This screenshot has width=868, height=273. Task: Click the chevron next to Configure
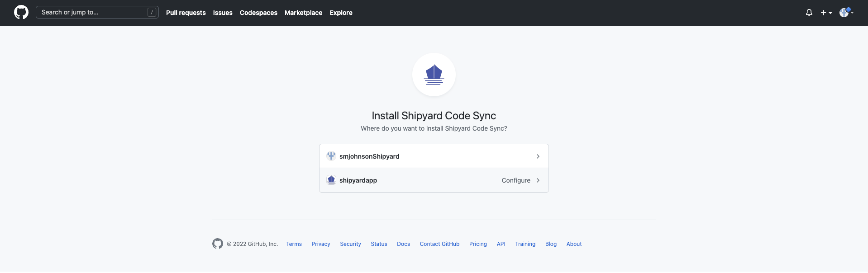click(x=538, y=180)
